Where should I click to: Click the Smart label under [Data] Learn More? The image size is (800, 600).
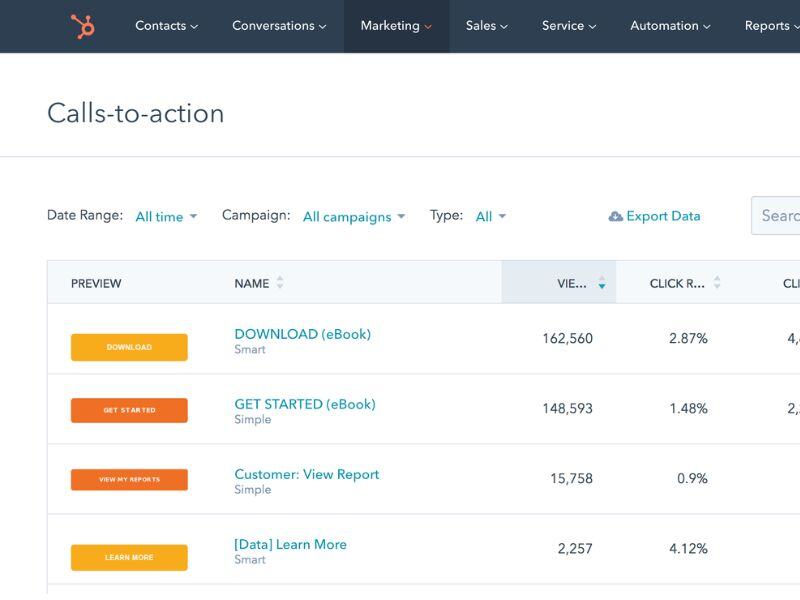coord(250,560)
